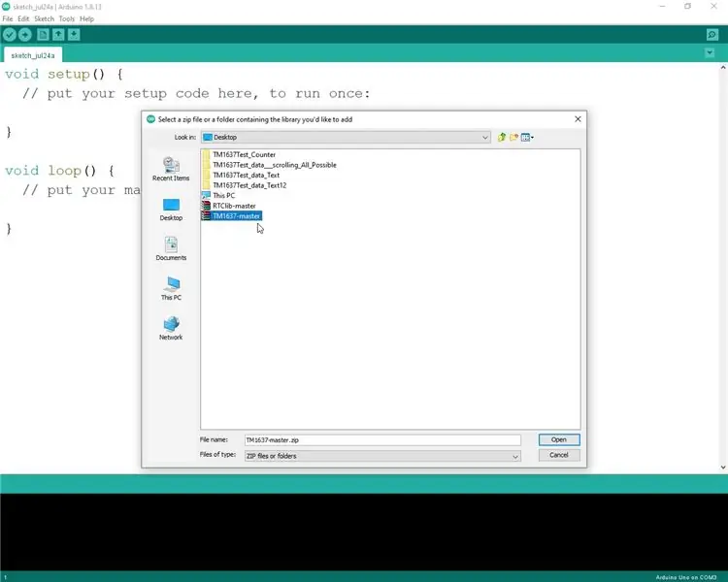Open the tab options dropdown arrow
Screen dimensions: 728x582
click(x=710, y=53)
